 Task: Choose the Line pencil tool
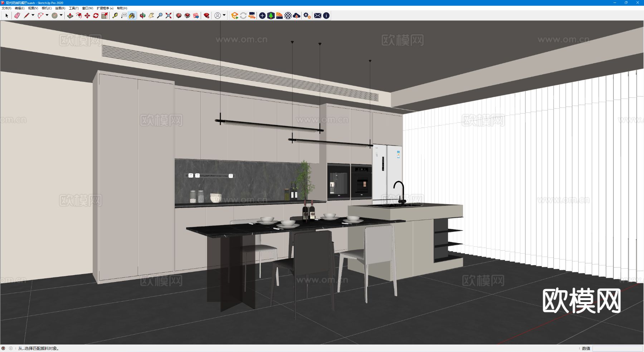(26, 16)
